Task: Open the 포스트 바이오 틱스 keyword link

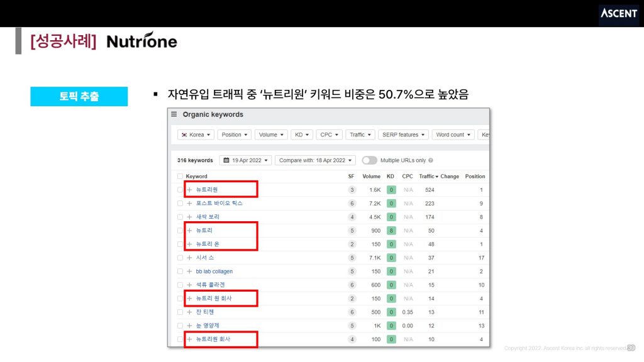Action: click(219, 203)
